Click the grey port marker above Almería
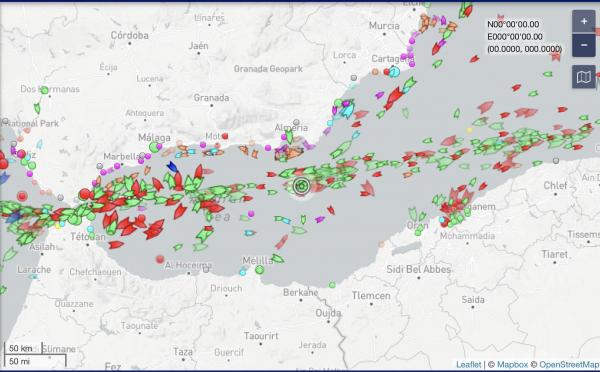Screen dimensions: 600x372 pyautogui.click(x=296, y=122)
